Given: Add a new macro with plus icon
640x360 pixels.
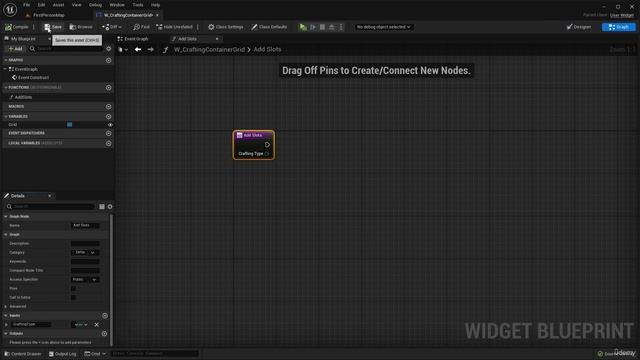Looking at the screenshot, I should pos(109,107).
